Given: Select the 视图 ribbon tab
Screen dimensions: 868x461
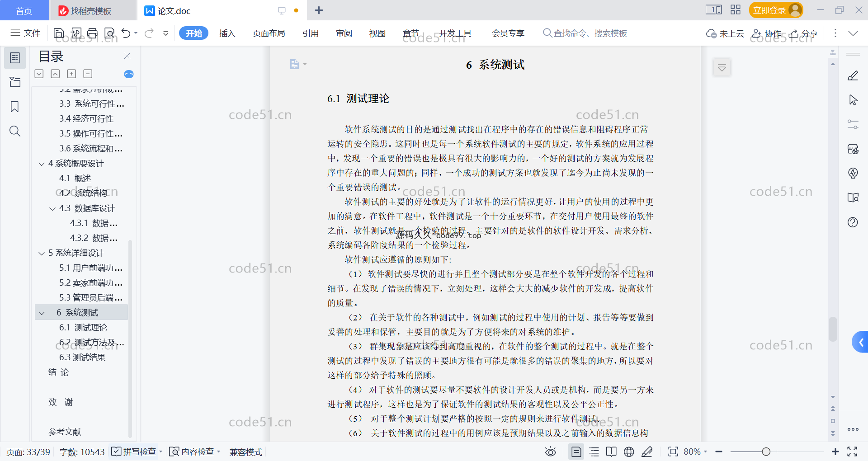Looking at the screenshot, I should (x=377, y=33).
